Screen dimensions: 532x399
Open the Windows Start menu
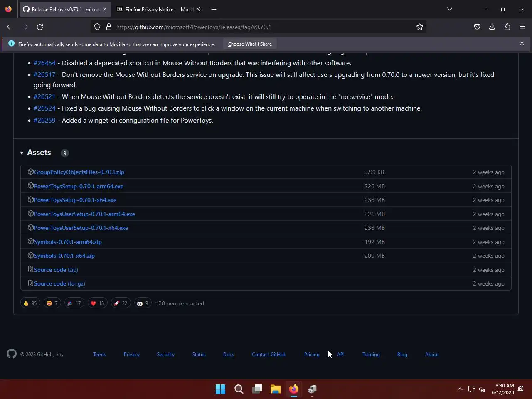click(x=220, y=389)
